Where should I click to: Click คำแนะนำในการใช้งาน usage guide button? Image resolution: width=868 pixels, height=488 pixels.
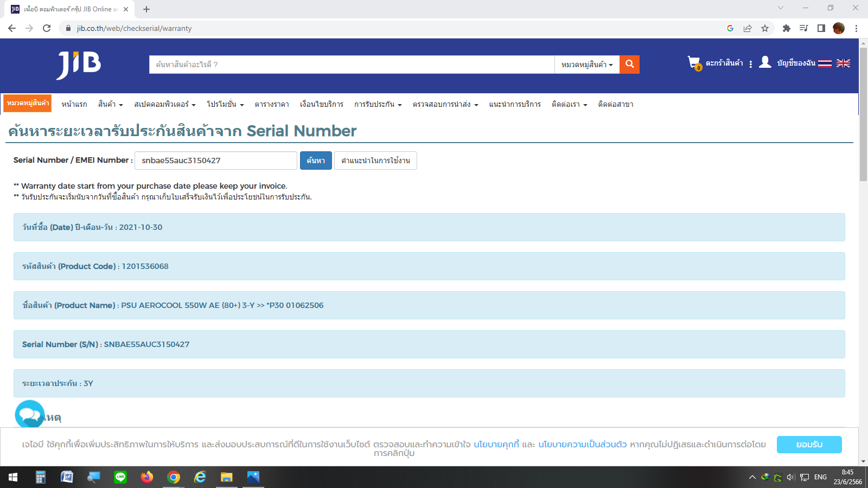375,160
